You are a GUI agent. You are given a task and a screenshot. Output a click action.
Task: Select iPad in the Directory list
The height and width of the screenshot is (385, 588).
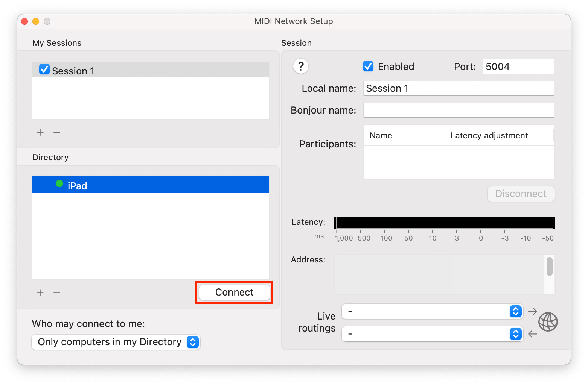pos(151,185)
